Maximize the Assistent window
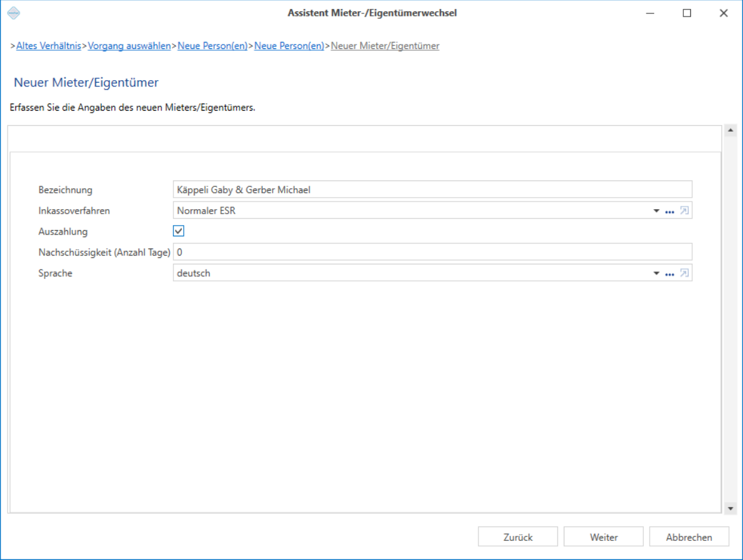 pyautogui.click(x=686, y=13)
